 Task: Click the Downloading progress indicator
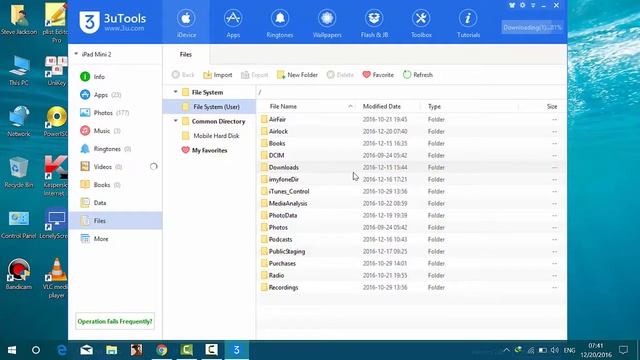pos(532,27)
